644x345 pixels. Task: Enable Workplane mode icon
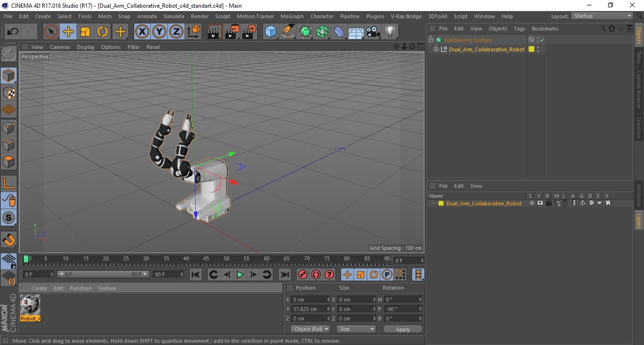[9, 109]
